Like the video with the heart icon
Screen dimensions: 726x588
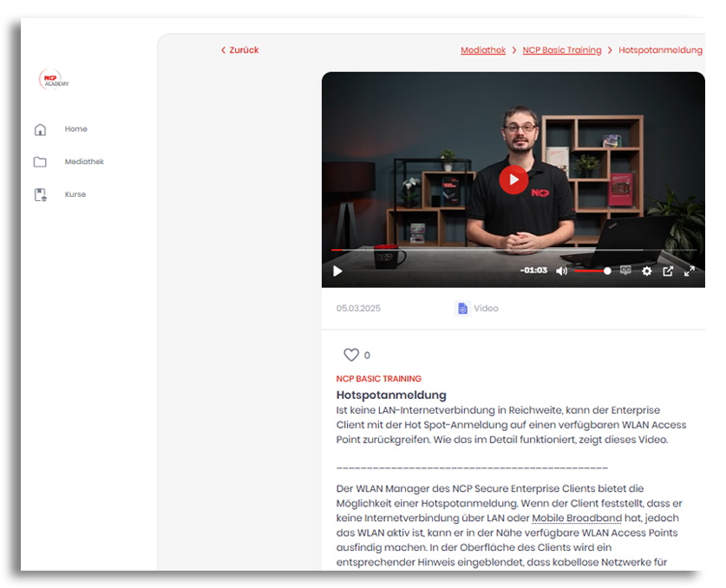coord(351,355)
